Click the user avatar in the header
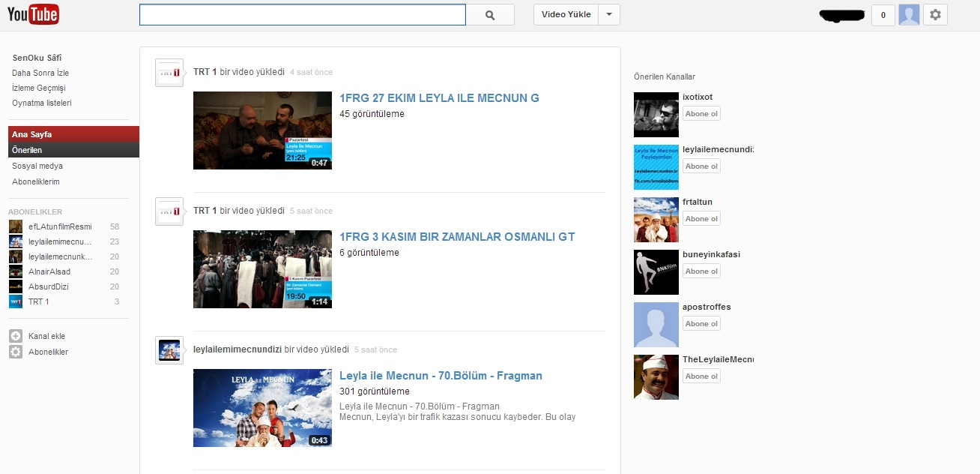The image size is (980, 474). pyautogui.click(x=909, y=15)
